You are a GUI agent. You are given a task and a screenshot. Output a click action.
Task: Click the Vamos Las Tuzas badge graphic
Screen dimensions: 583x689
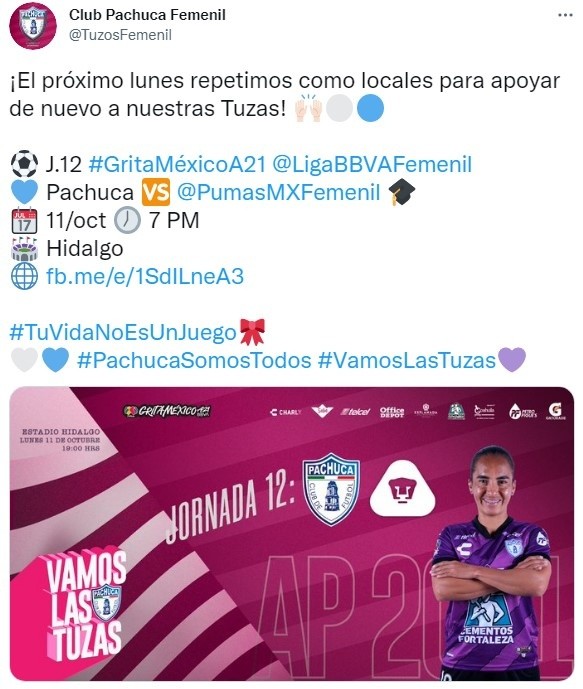[x=83, y=605]
